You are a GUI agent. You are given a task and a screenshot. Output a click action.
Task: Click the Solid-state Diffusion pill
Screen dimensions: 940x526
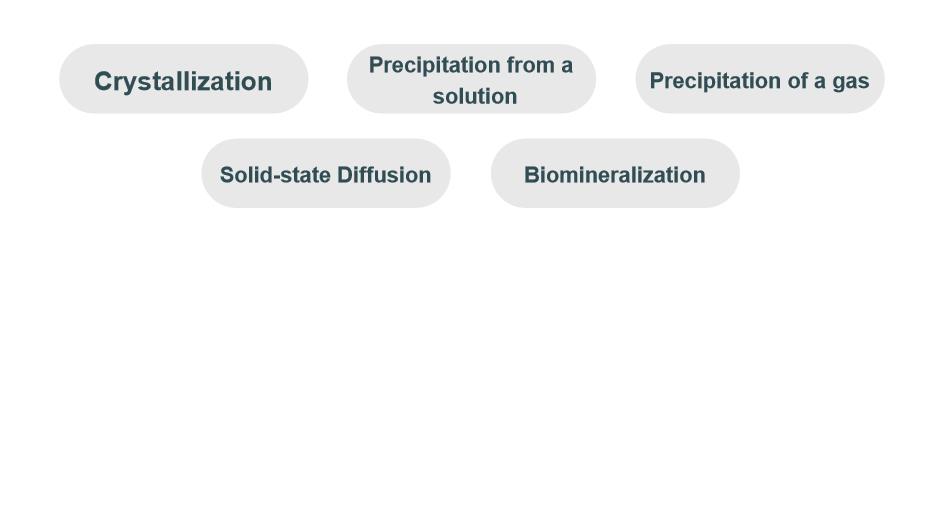click(x=325, y=173)
